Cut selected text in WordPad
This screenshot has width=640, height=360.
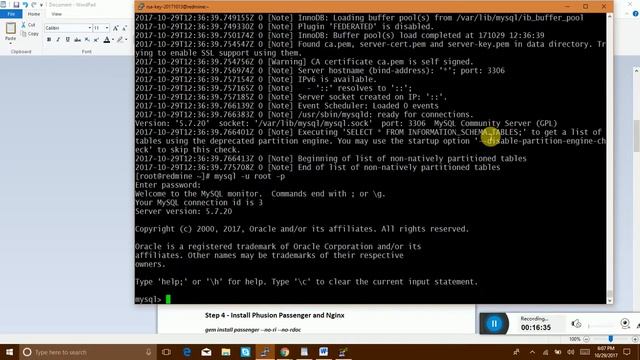click(x=28, y=25)
